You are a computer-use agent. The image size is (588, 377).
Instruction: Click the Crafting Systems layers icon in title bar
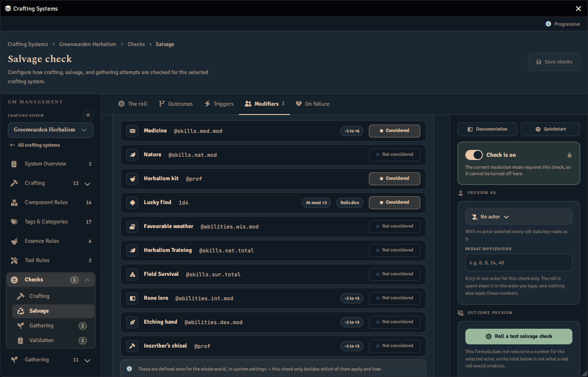8,8
